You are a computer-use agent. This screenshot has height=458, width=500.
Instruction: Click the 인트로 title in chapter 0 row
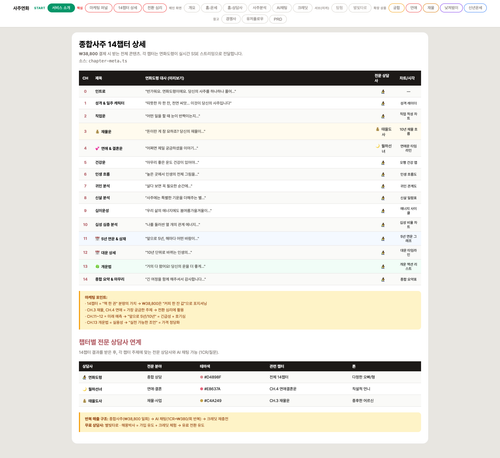[100, 91]
